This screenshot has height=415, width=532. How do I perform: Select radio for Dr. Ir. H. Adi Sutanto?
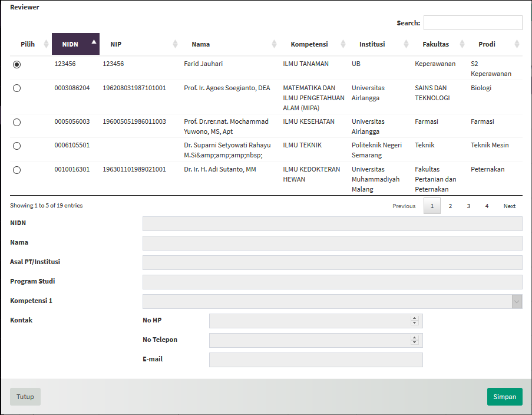16,170
